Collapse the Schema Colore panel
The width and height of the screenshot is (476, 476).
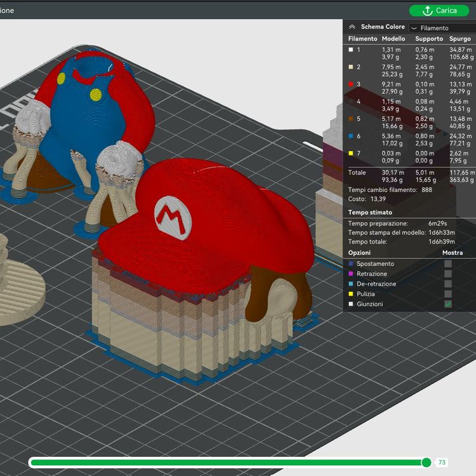click(x=352, y=27)
